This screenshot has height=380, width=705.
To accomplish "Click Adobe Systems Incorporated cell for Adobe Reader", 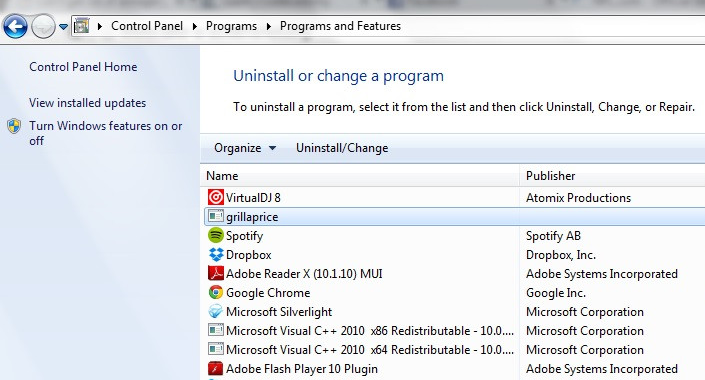I will point(602,274).
